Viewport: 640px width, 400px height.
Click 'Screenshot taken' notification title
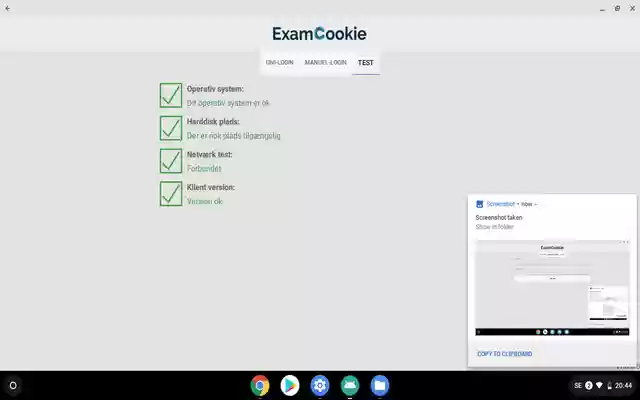pyautogui.click(x=499, y=218)
